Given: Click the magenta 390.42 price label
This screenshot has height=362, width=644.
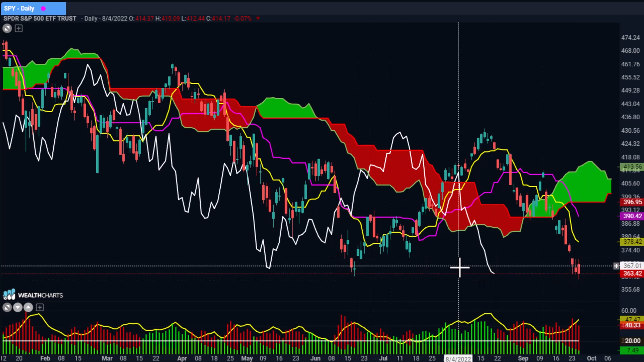Looking at the screenshot, I should pos(632,216).
